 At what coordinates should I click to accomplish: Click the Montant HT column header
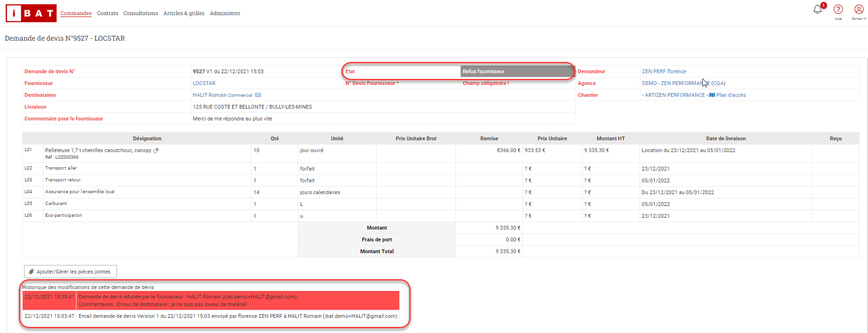coord(611,138)
